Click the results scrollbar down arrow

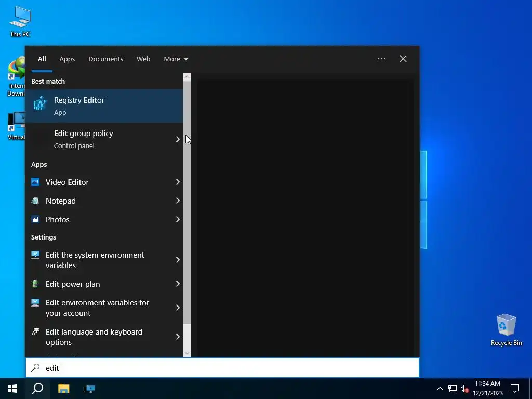pyautogui.click(x=187, y=353)
